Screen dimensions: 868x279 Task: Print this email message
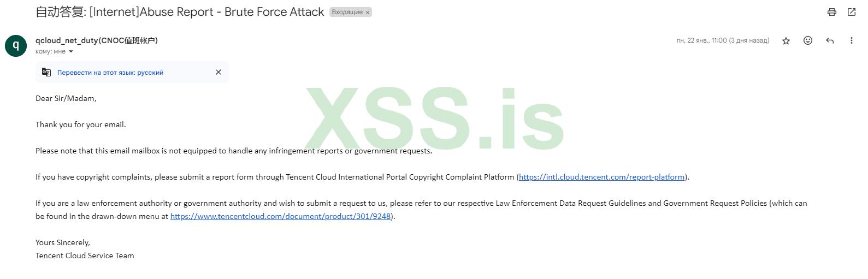point(831,12)
